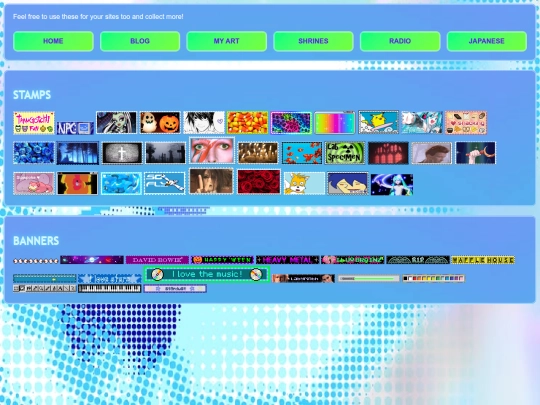Screen dimensions: 540x405
Task: Click the blue misty forest stamp
Action: click(x=77, y=153)
